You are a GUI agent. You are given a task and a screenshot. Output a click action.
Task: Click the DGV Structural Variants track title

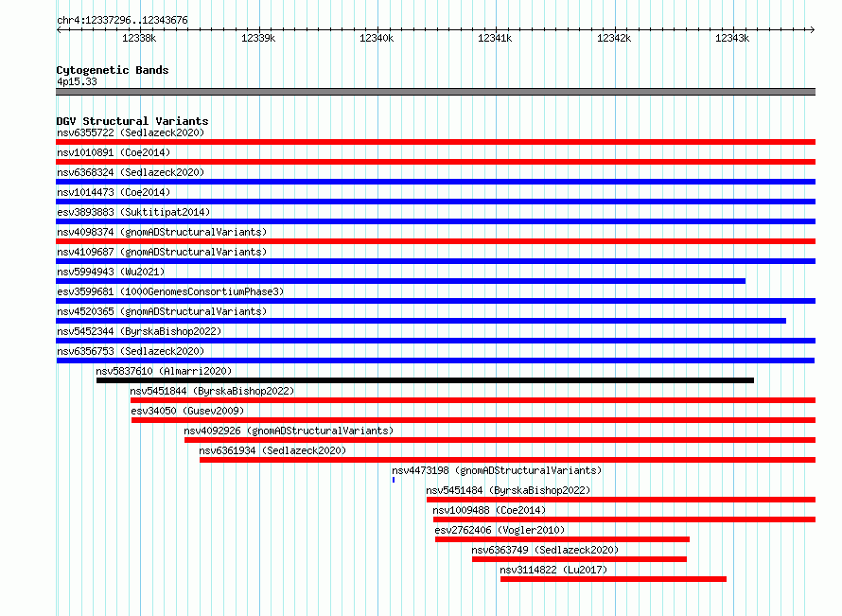click(x=132, y=121)
